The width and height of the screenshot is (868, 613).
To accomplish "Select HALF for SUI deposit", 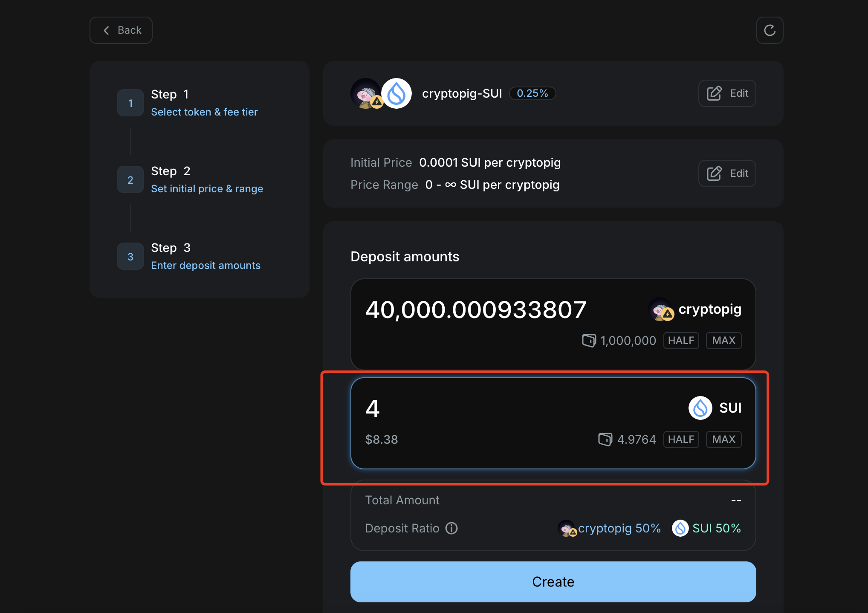I will (x=681, y=440).
